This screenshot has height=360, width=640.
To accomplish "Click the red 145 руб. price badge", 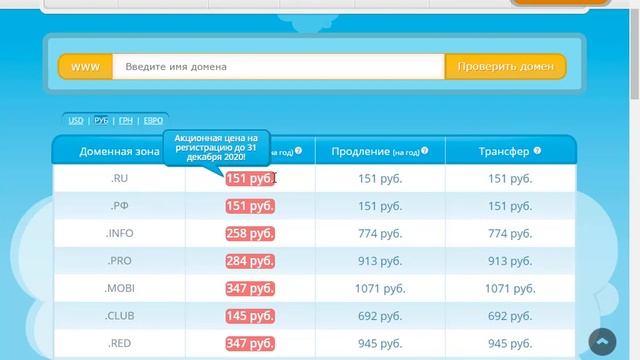I will click(250, 316).
